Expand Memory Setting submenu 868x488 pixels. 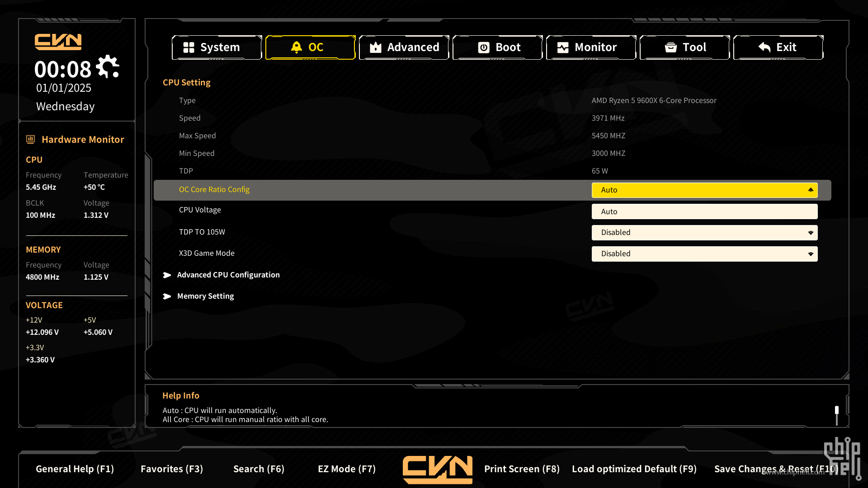[206, 296]
